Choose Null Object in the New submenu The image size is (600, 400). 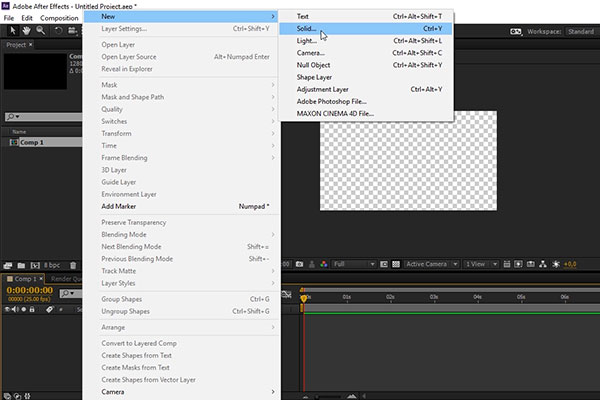(x=366, y=65)
